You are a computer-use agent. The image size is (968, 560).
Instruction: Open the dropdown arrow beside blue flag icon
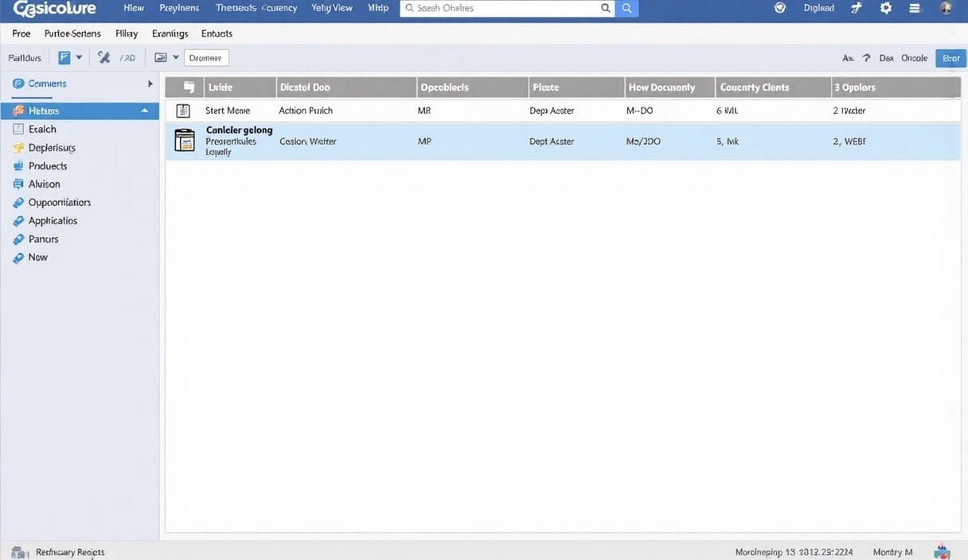(79, 57)
